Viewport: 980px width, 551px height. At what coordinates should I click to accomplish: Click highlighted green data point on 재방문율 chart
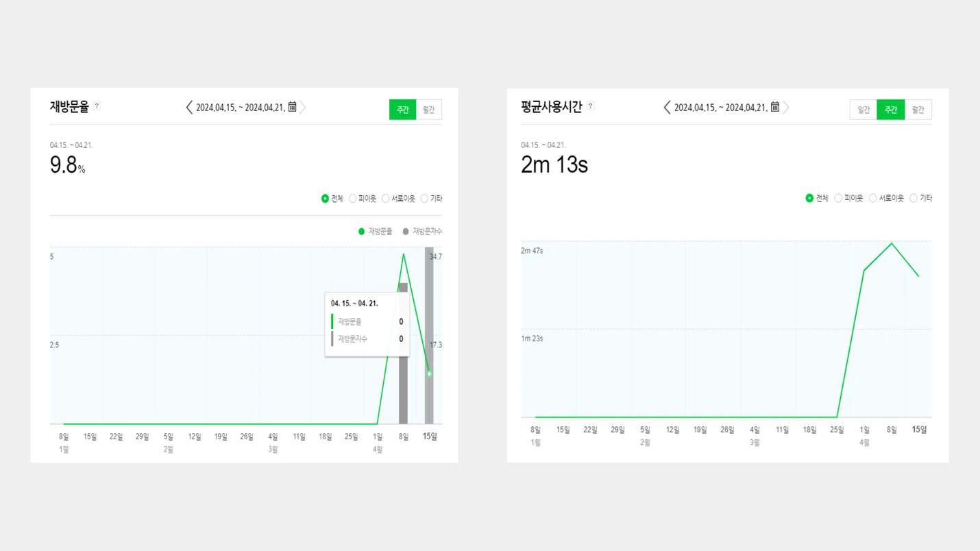coord(430,374)
